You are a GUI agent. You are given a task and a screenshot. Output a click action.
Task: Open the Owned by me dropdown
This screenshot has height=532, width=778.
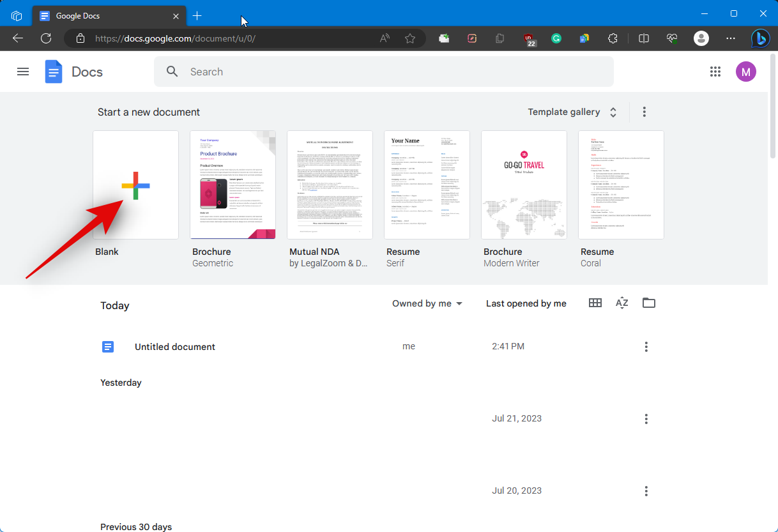coord(427,304)
